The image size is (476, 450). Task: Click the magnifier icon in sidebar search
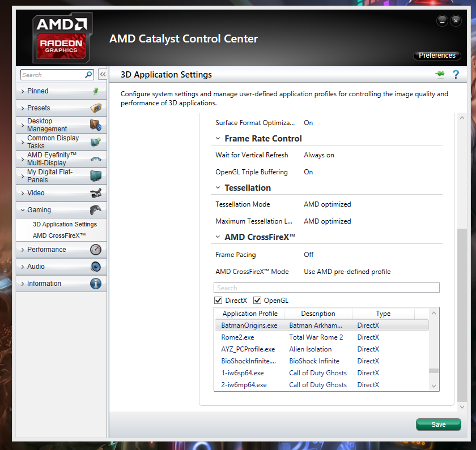pyautogui.click(x=88, y=75)
